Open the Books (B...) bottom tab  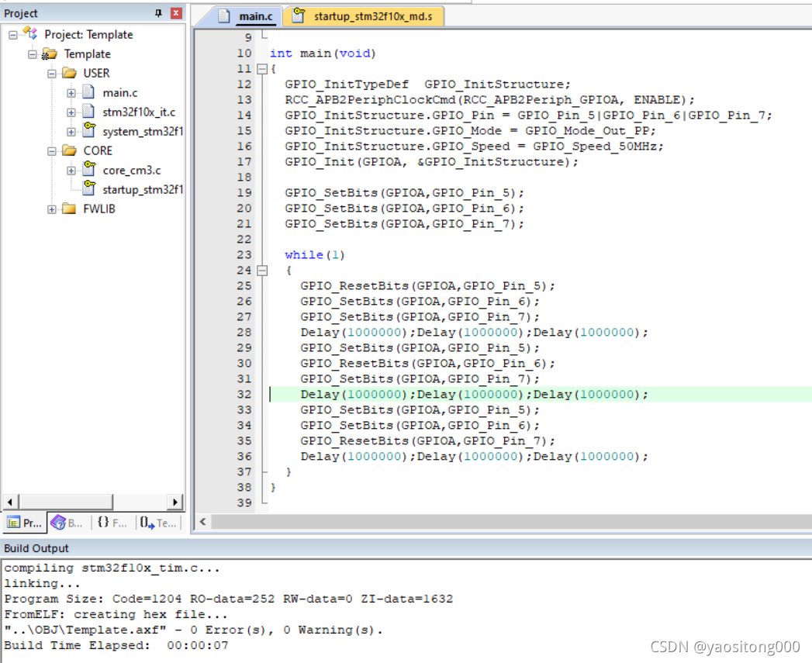click(67, 523)
